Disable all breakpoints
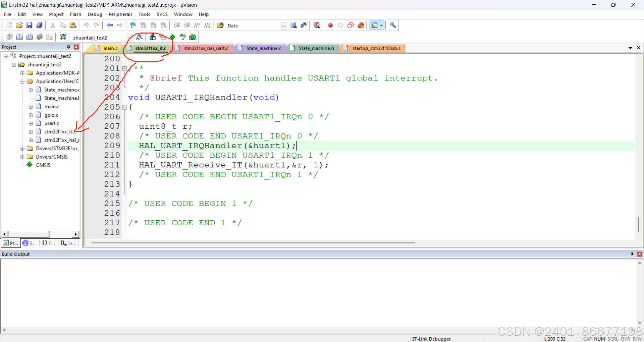Viewport: 644px width, 342px height. 350,25
